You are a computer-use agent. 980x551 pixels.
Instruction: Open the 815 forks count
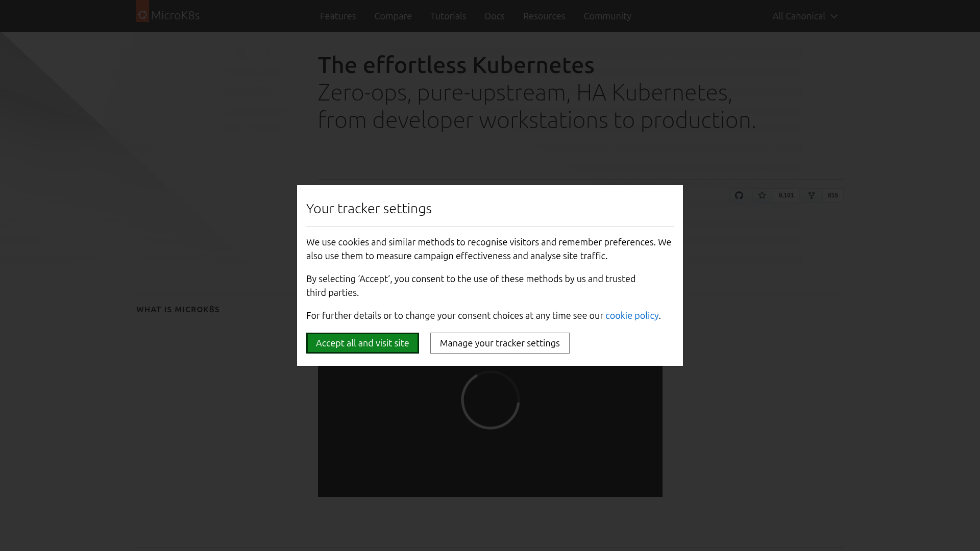[x=832, y=195]
